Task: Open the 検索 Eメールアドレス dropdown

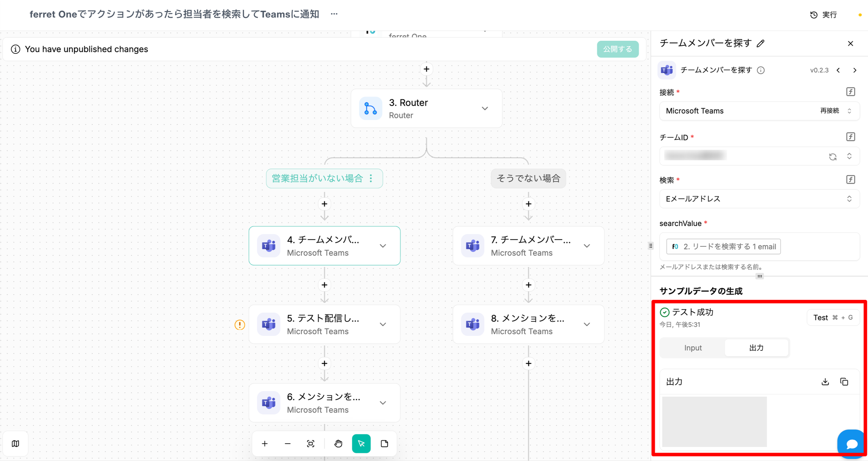Action: [x=759, y=199]
